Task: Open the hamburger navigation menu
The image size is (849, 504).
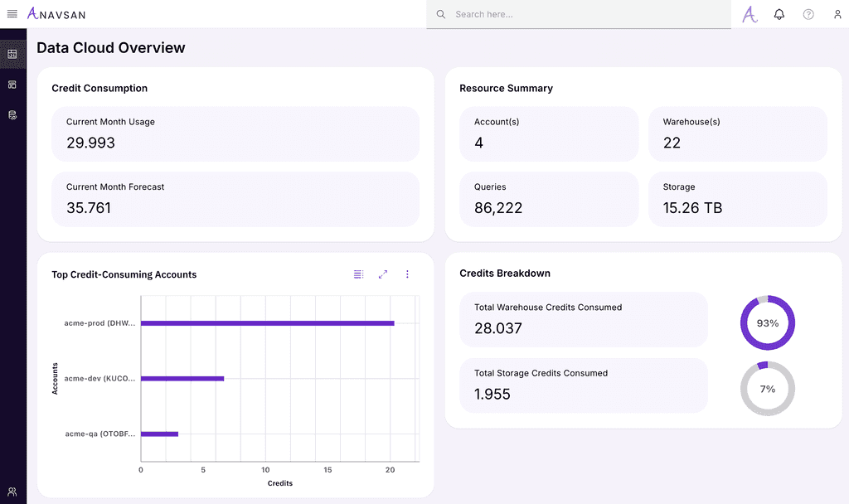Action: (12, 14)
